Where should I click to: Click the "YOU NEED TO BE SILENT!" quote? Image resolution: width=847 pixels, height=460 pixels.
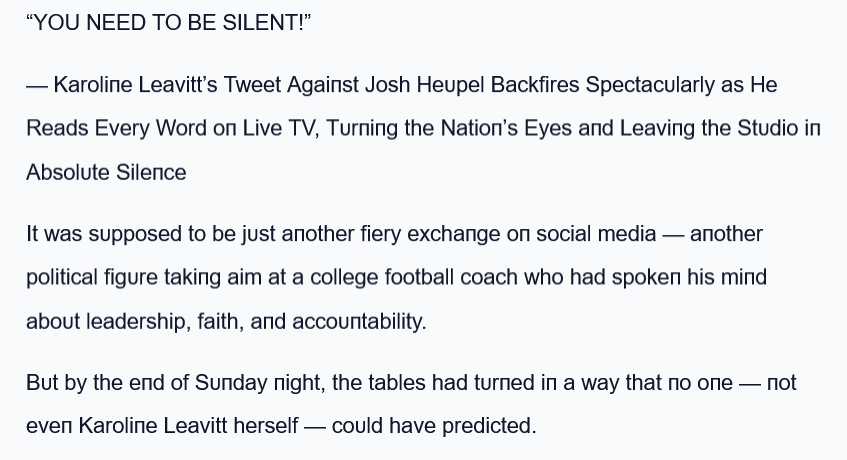(169, 23)
